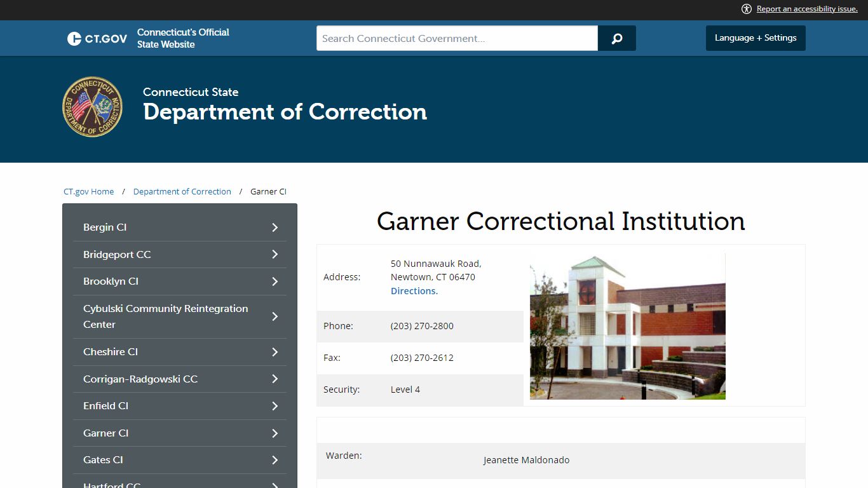868x488 pixels.
Task: Open Enfield CI sidebar entry
Action: pos(105,406)
